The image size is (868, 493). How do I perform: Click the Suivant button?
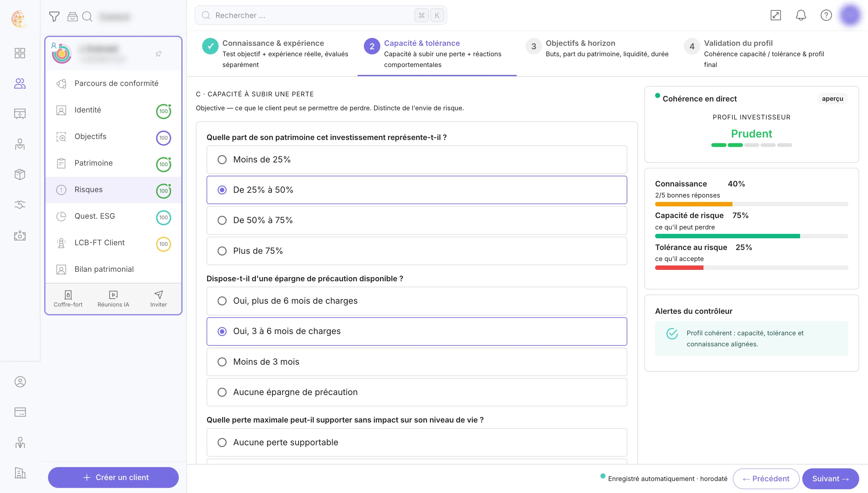click(x=830, y=478)
